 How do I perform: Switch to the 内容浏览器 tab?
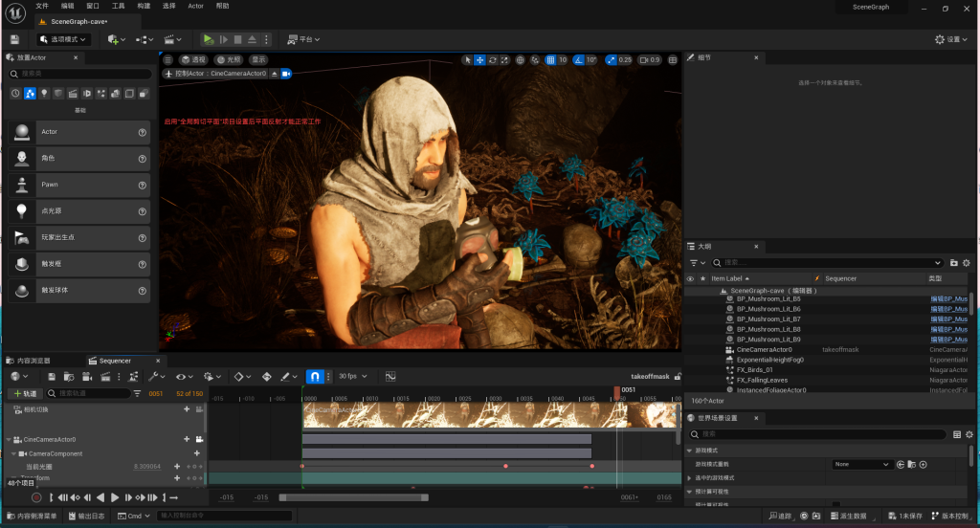tap(29, 361)
